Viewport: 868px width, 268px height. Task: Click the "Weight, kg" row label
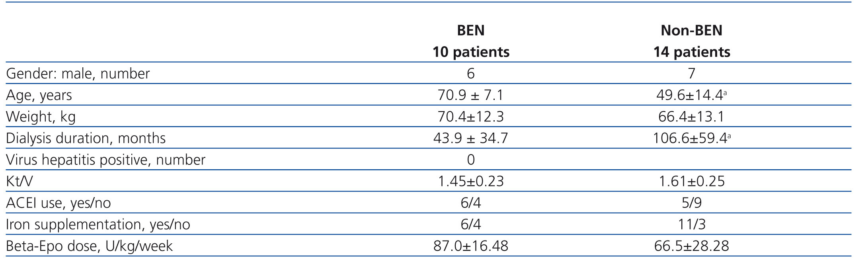41,117
